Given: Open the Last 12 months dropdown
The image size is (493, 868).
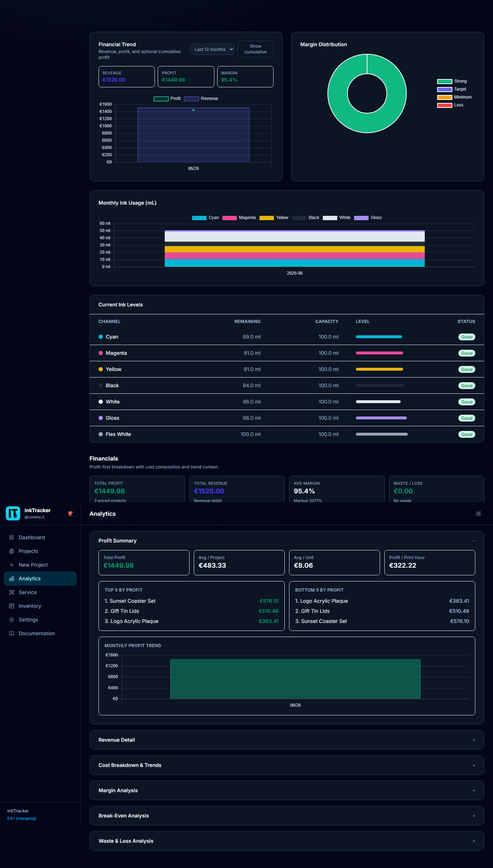Looking at the screenshot, I should (x=212, y=49).
